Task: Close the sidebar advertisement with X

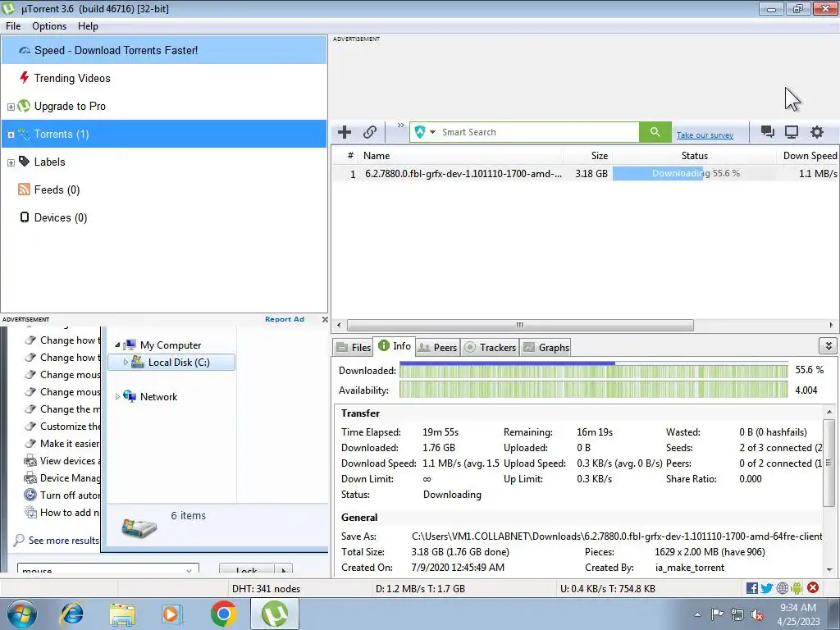Action: (325, 319)
